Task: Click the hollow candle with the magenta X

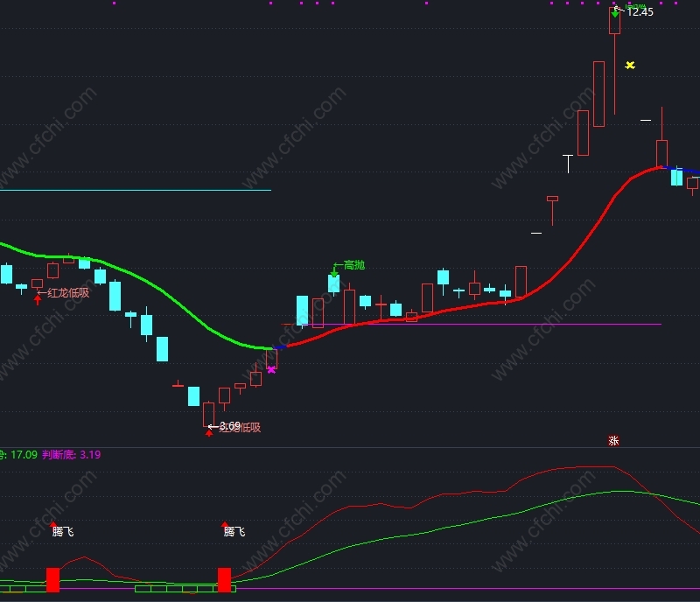Action: pos(271,359)
